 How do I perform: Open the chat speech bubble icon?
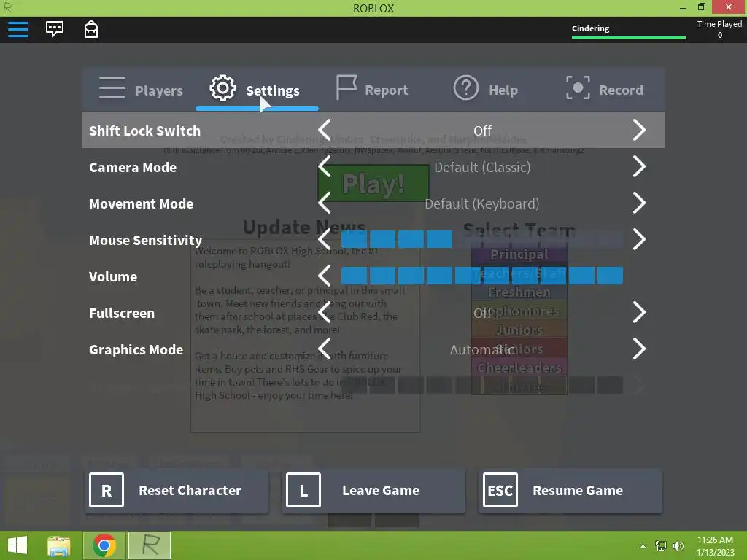pyautogui.click(x=55, y=29)
